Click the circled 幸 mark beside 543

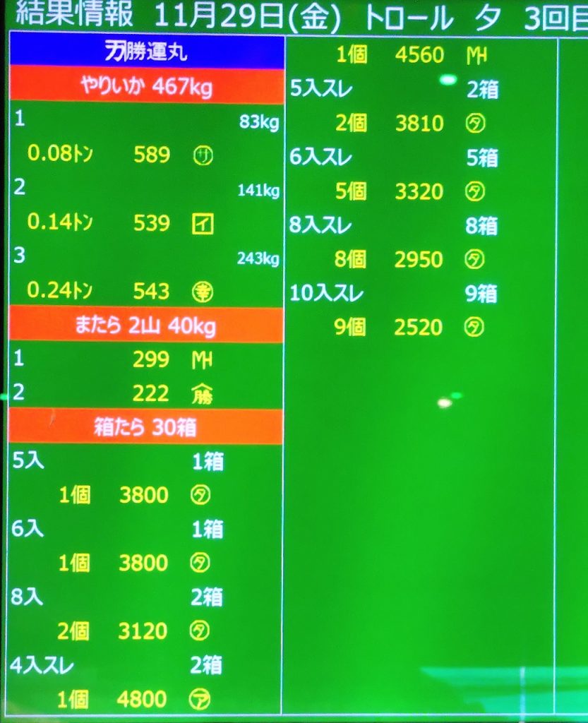pyautogui.click(x=203, y=292)
